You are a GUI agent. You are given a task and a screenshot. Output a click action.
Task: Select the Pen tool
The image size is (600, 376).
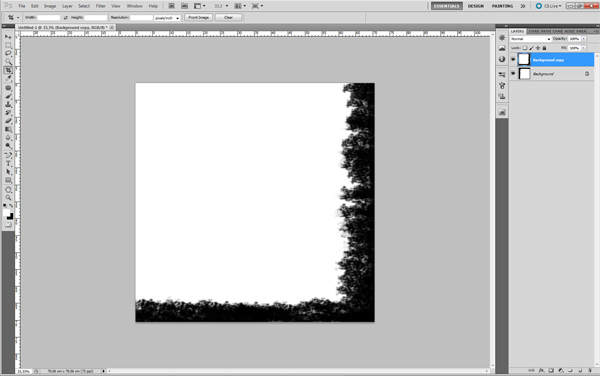tap(8, 155)
